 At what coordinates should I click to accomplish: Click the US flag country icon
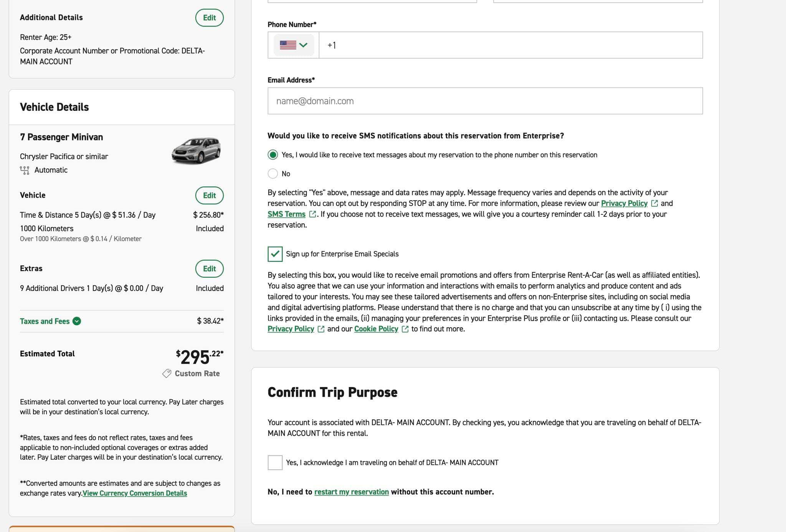pos(288,45)
